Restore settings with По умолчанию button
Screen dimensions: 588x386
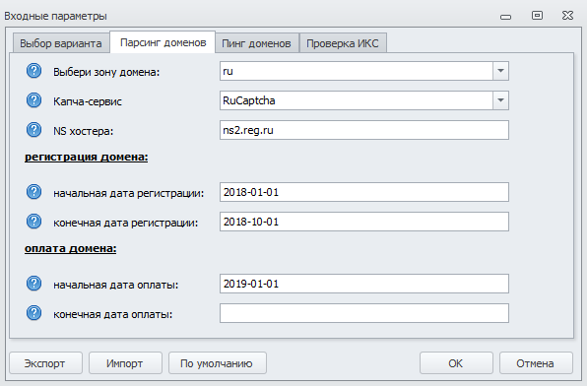tap(217, 363)
